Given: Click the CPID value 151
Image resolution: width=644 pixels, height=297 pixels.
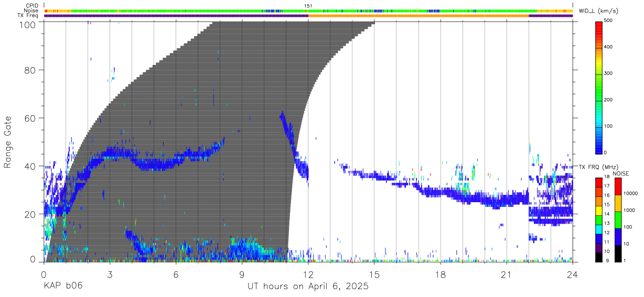Looking at the screenshot, I should tap(308, 5).
